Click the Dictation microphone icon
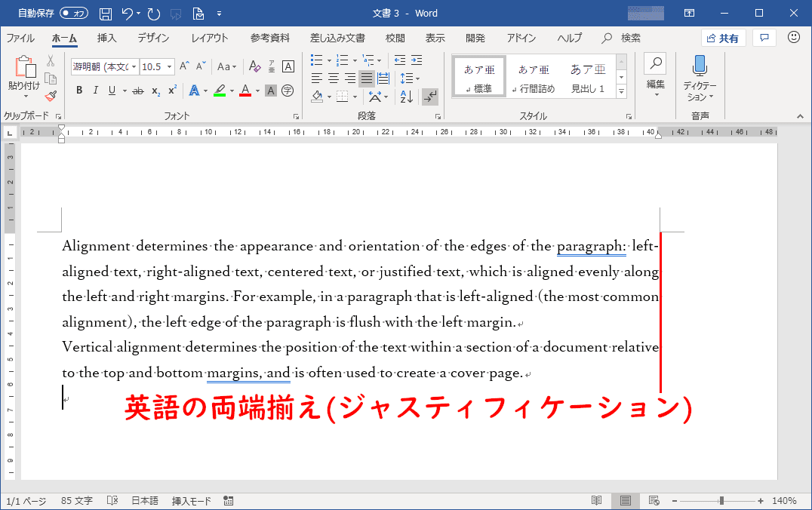The width and height of the screenshot is (812, 510). [x=700, y=66]
